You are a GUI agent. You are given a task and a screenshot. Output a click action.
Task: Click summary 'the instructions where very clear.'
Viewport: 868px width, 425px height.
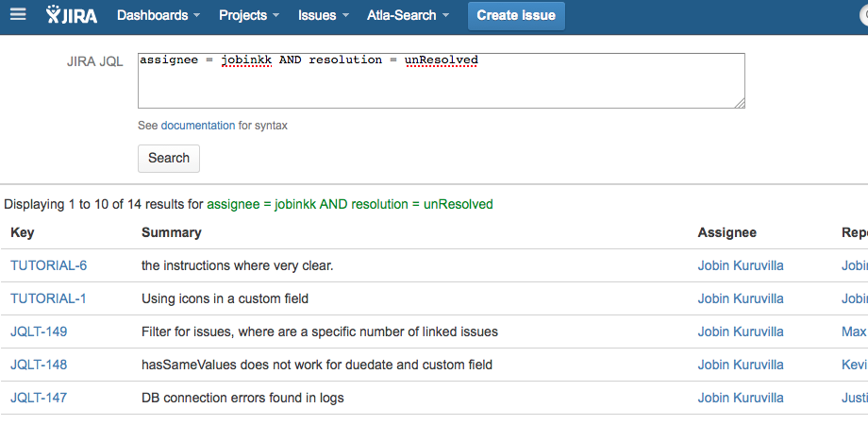pos(238,265)
